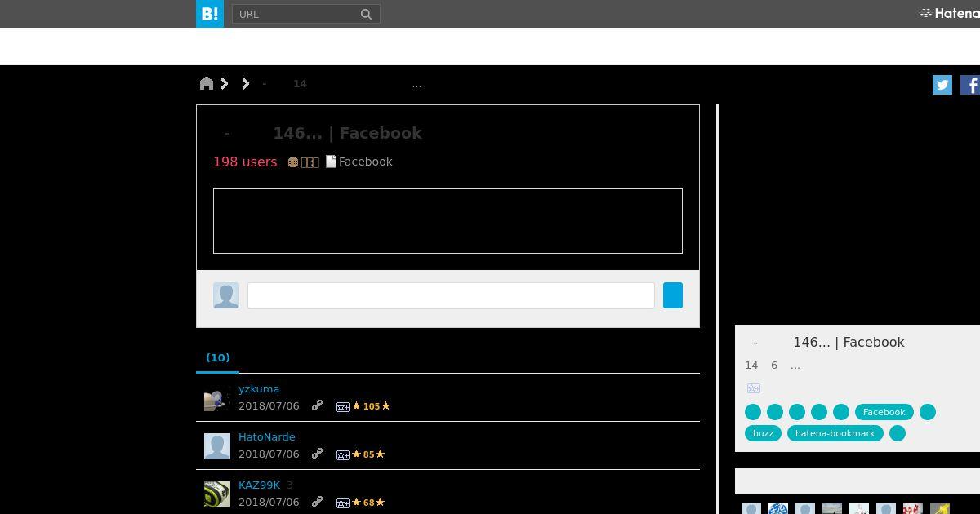Select the Facebook tag pill
980x514 pixels.
[884, 412]
